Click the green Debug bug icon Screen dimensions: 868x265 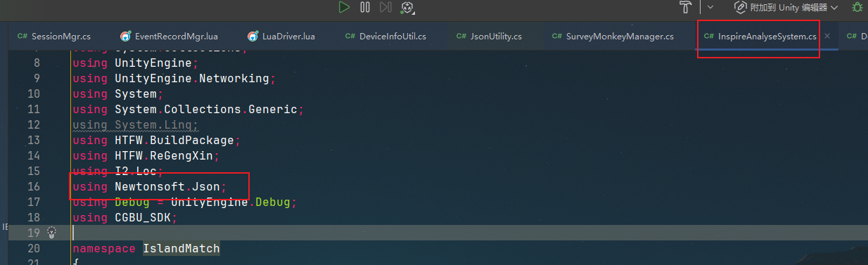[x=857, y=7]
